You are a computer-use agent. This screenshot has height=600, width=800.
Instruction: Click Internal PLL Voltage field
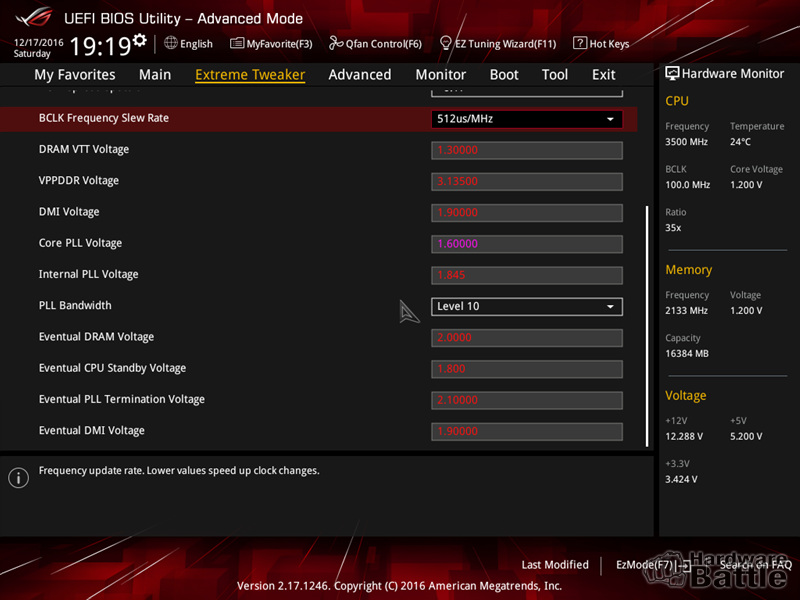coord(527,276)
